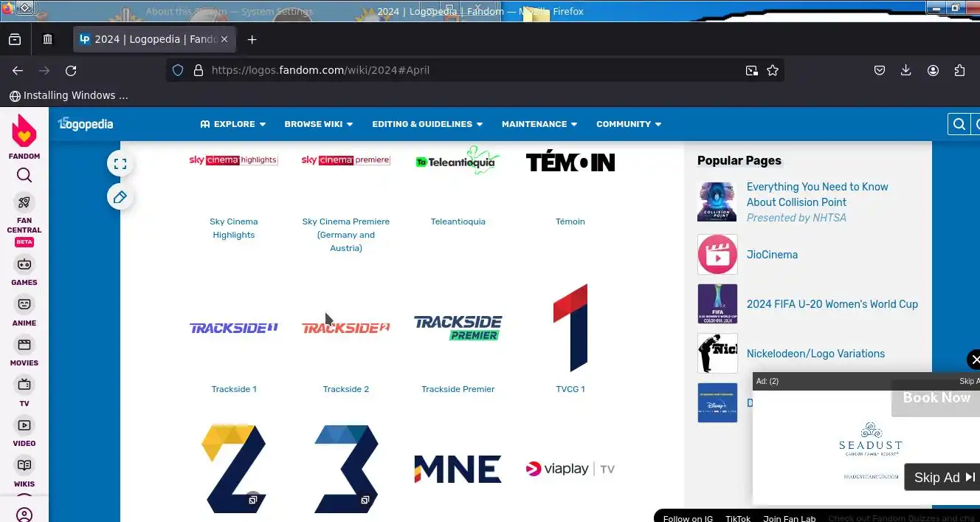The height and width of the screenshot is (522, 980).
Task: Open Video play icon in sidebar
Action: pyautogui.click(x=24, y=425)
